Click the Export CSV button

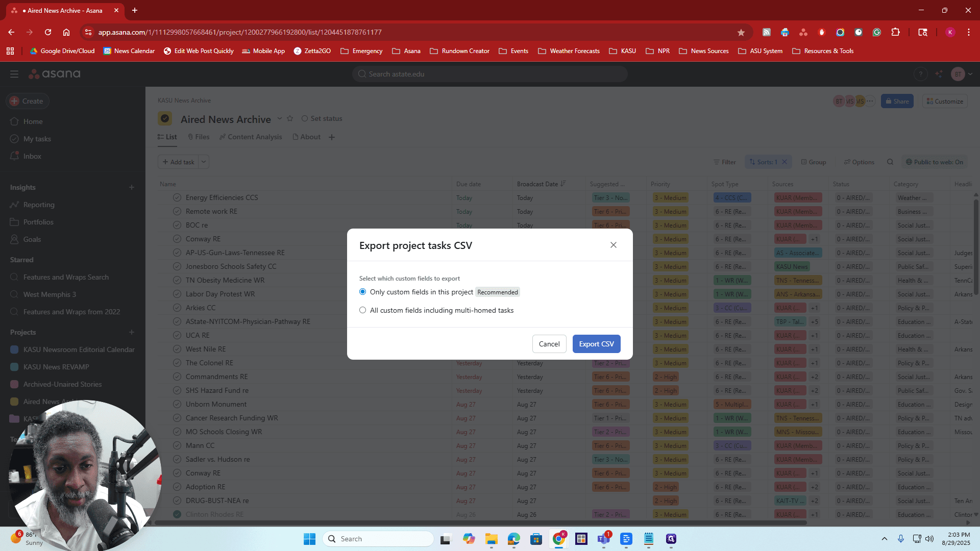(x=596, y=344)
